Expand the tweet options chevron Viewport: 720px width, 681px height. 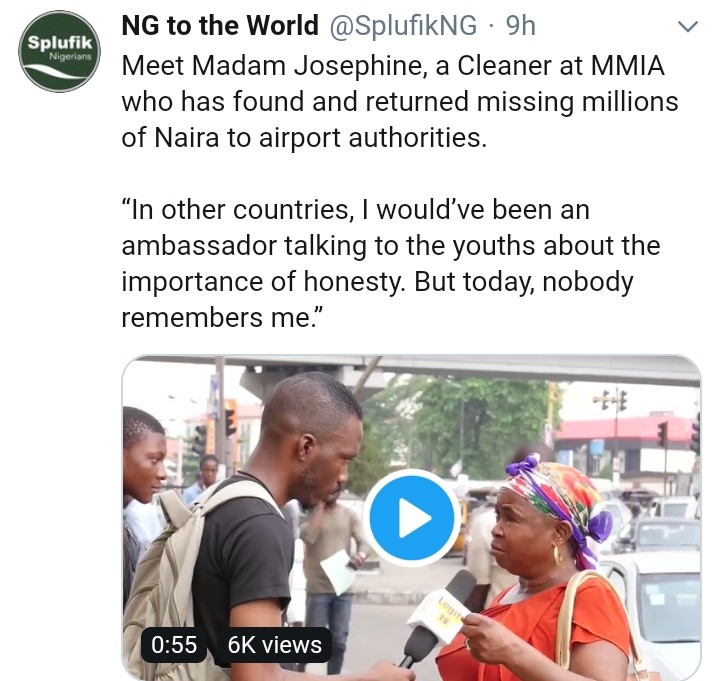coord(688,27)
